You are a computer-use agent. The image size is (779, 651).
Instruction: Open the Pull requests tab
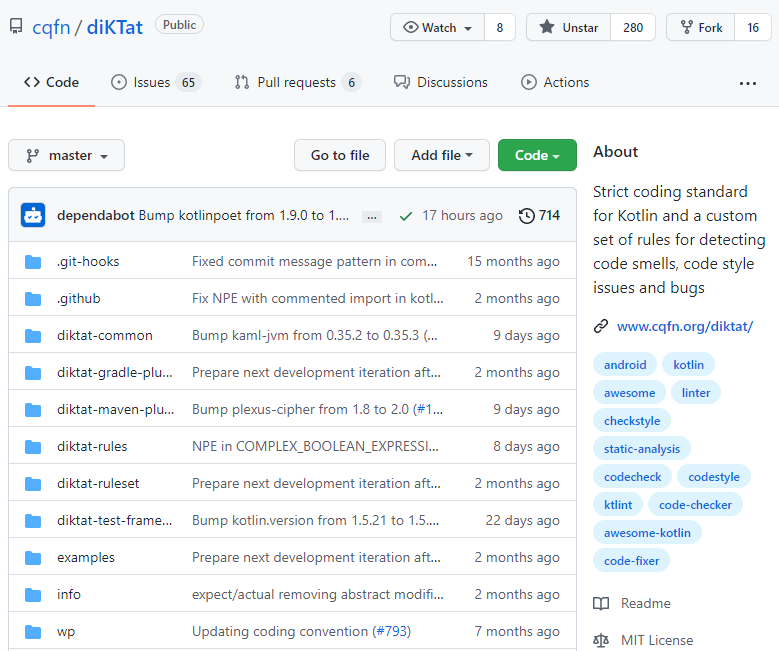[x=298, y=82]
